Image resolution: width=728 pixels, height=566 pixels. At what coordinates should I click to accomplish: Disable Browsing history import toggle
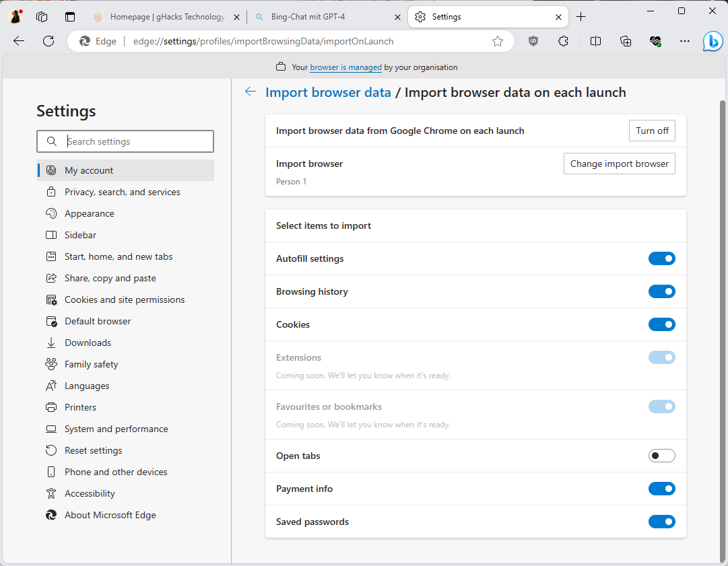tap(661, 291)
